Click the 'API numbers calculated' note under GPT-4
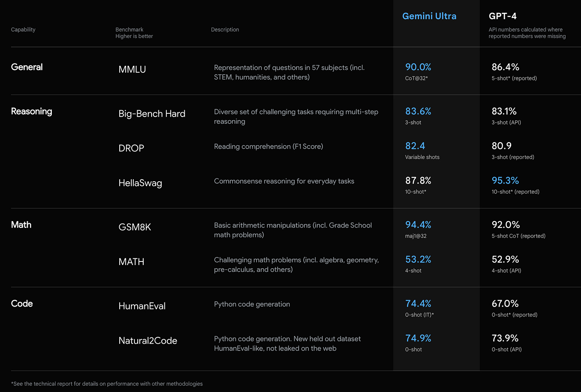 [x=527, y=33]
